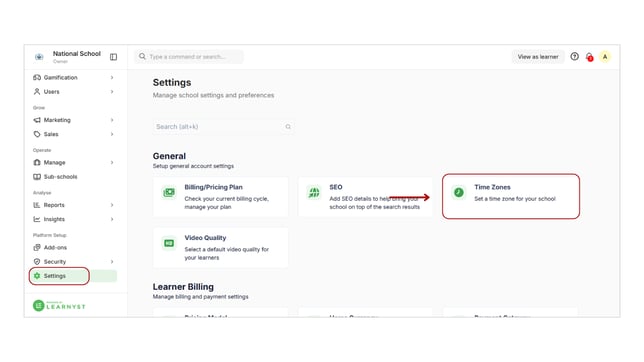Click the Learnyst logo at sidebar bottom

59,305
